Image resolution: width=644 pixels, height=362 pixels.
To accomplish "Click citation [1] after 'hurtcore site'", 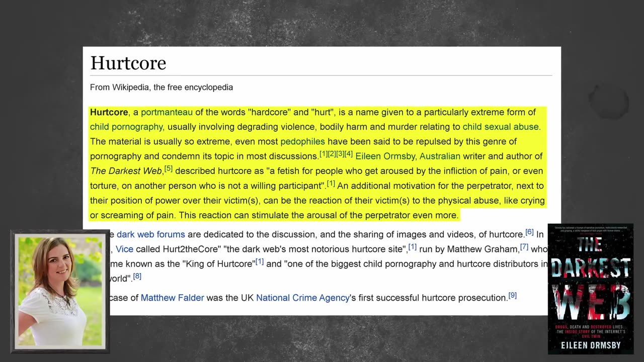I will [413, 247].
